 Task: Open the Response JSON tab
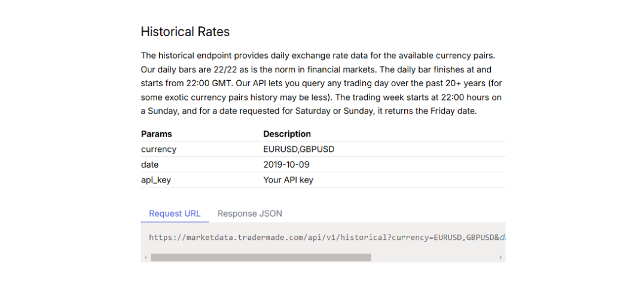250,214
